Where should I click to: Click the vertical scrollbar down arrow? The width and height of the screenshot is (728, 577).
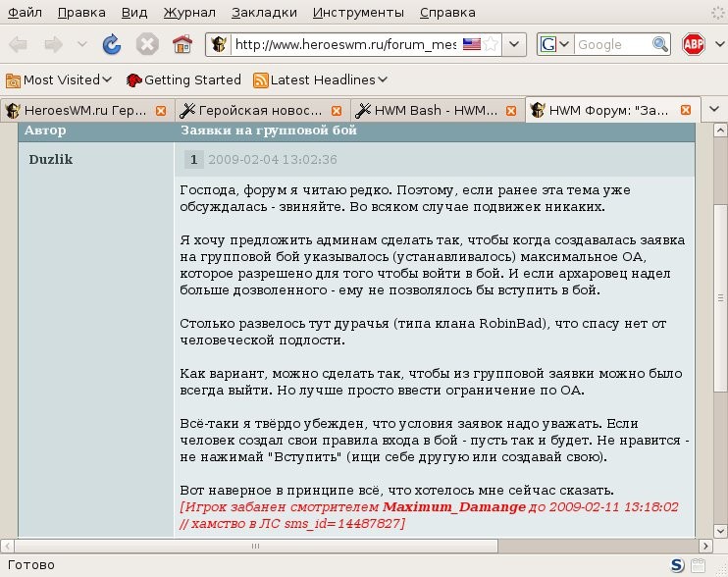719,531
